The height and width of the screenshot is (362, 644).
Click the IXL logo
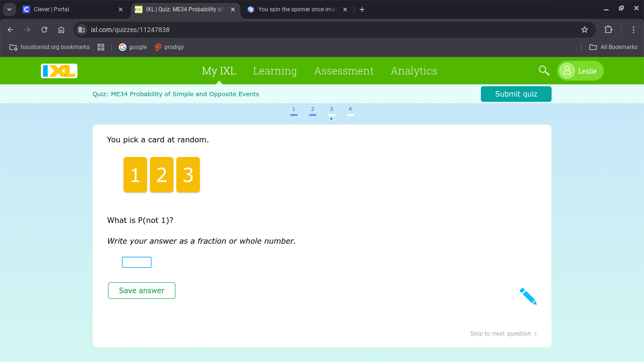59,71
